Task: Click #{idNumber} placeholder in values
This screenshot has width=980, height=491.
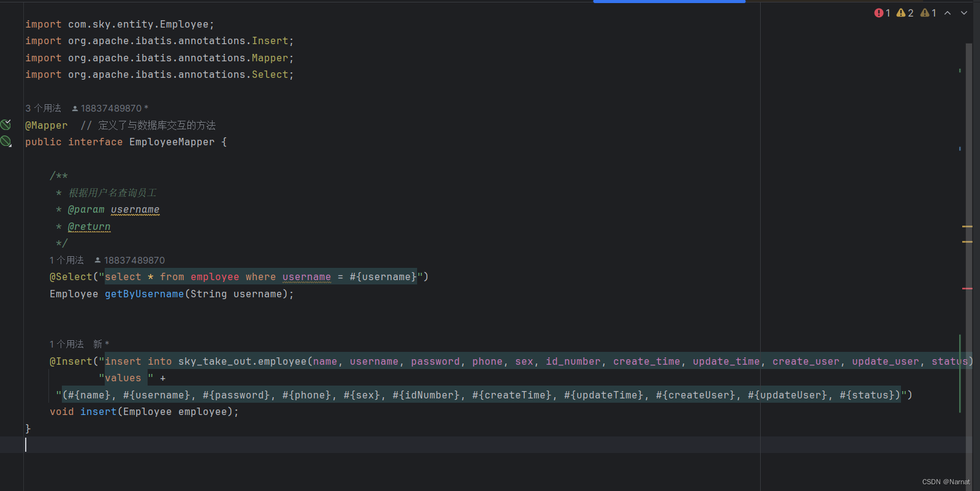Action: click(x=426, y=395)
